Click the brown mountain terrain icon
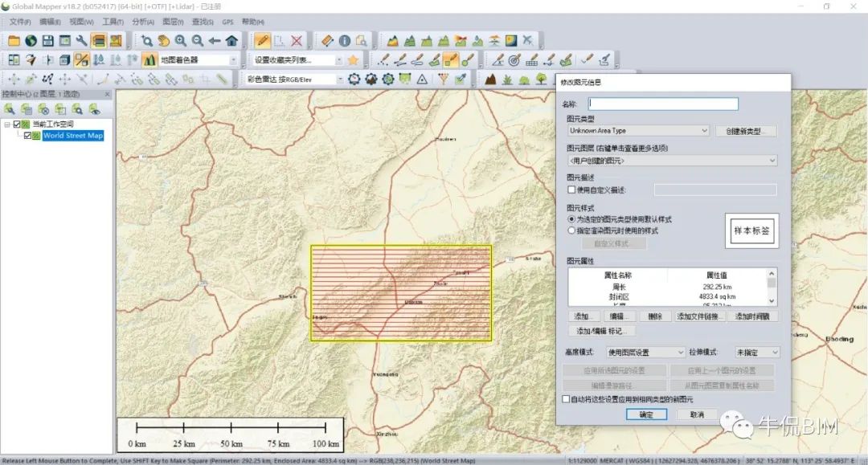This screenshot has height=465, width=868. [x=490, y=79]
